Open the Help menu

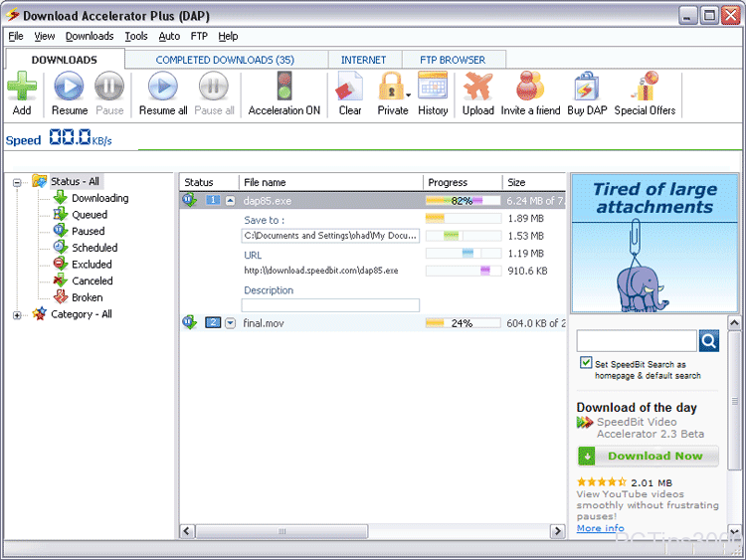[x=228, y=36]
